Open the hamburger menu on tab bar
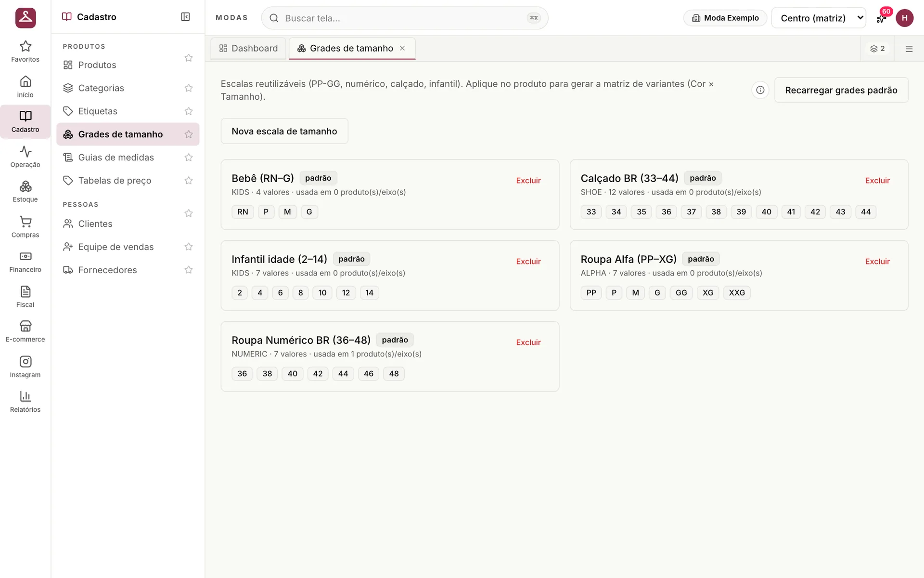Screen dimensions: 924x578 (909, 49)
